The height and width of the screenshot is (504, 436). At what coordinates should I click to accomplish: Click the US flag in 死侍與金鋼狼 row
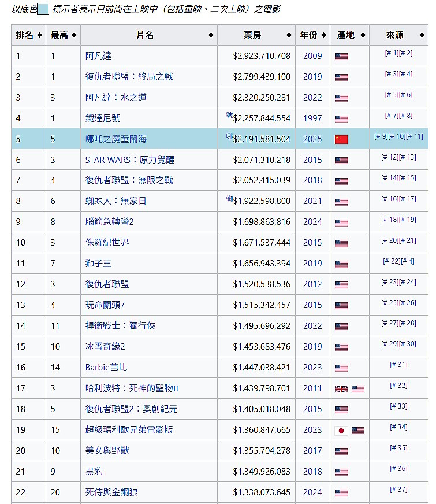341,493
